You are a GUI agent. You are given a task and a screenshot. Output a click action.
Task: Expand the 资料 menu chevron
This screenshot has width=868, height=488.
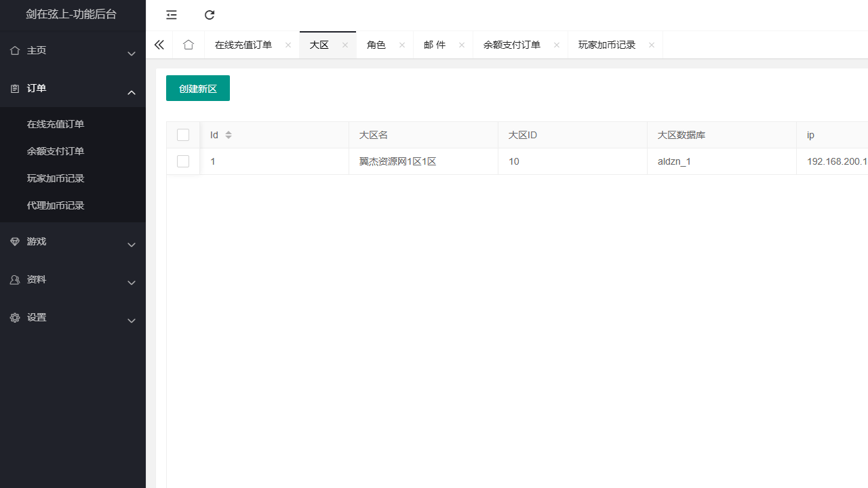pos(132,283)
